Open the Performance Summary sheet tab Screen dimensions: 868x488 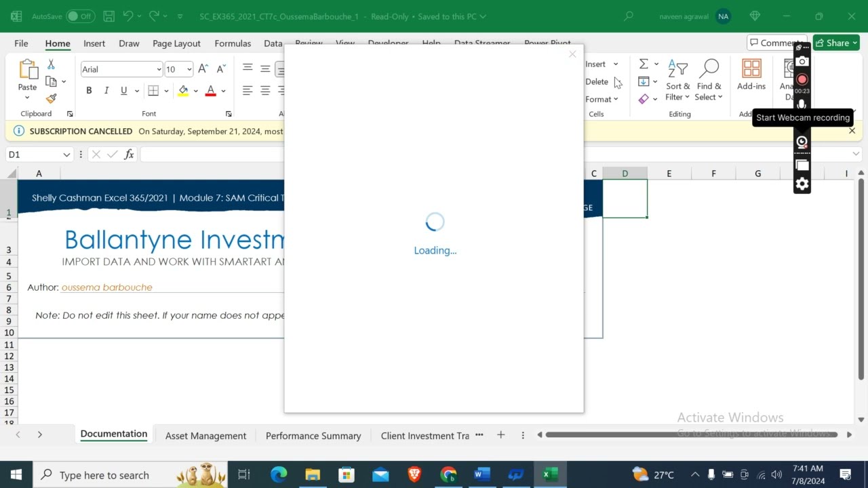point(313,436)
